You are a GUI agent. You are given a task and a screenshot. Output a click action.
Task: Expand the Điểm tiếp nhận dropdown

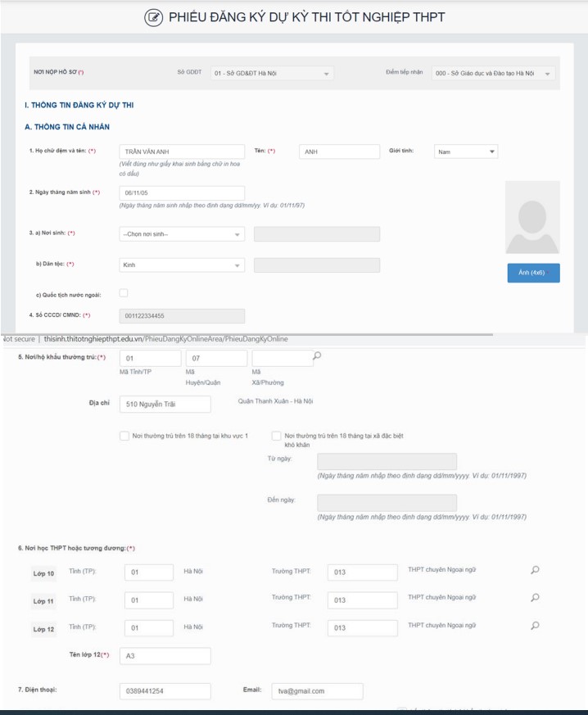[x=494, y=74]
